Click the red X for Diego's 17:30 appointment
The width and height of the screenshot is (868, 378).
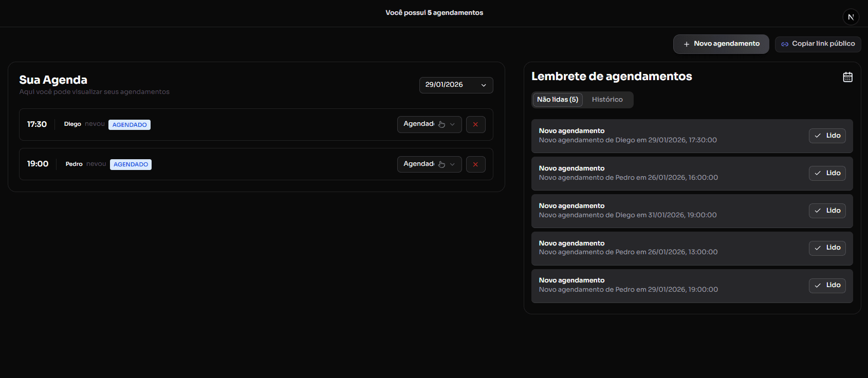point(475,124)
